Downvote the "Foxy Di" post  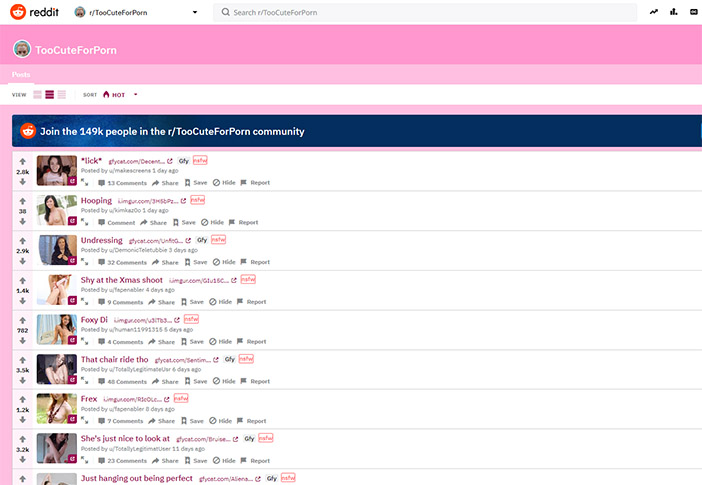(x=22, y=340)
